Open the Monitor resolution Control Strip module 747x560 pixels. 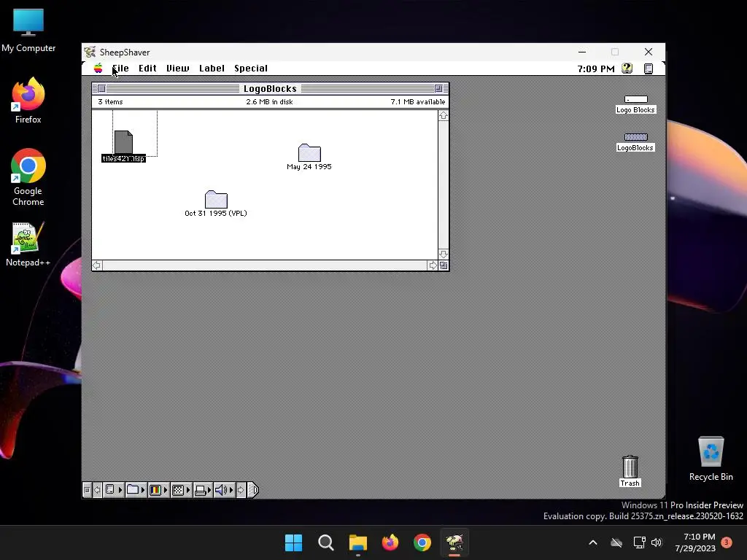pyautogui.click(x=181, y=490)
